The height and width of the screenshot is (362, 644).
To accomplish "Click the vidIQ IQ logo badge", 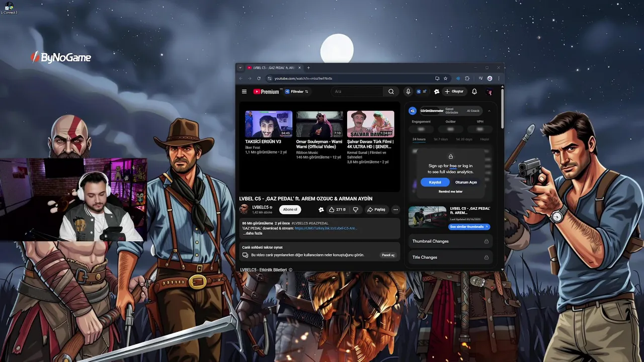I will (413, 111).
